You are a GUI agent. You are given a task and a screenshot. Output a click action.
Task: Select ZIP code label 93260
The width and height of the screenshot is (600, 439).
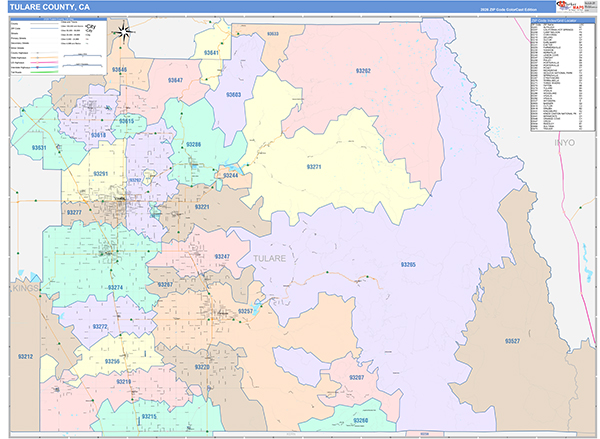point(361,420)
